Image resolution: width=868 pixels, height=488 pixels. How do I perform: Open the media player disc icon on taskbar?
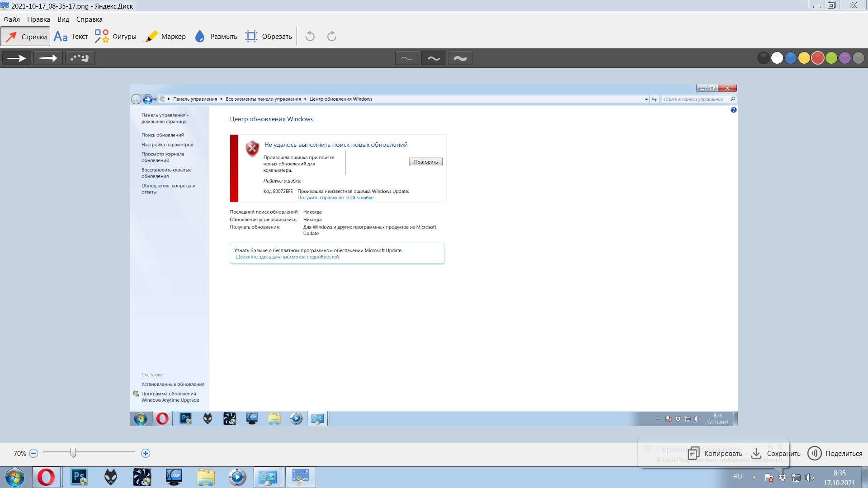237,477
